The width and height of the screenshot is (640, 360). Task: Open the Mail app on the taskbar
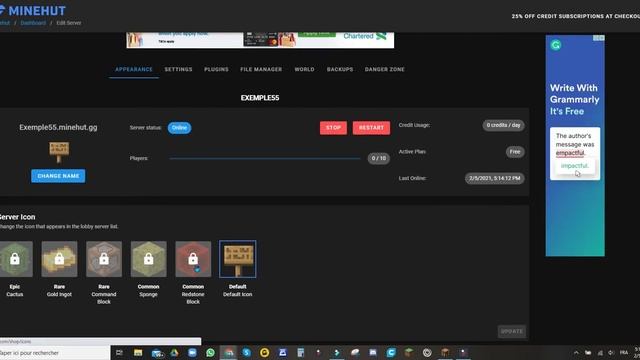(x=157, y=353)
